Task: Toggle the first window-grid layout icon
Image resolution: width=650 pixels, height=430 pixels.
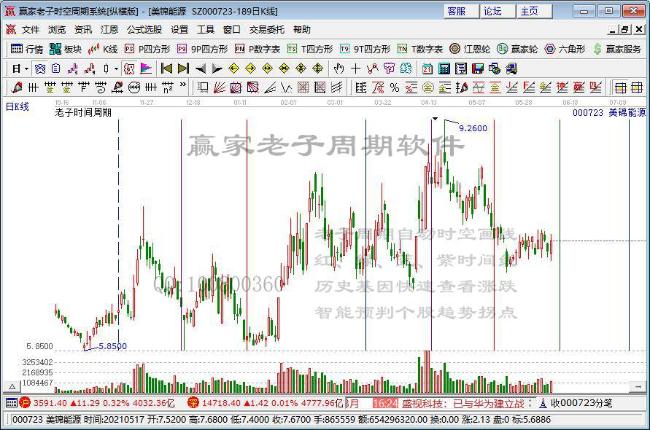Action: pyautogui.click(x=621, y=87)
